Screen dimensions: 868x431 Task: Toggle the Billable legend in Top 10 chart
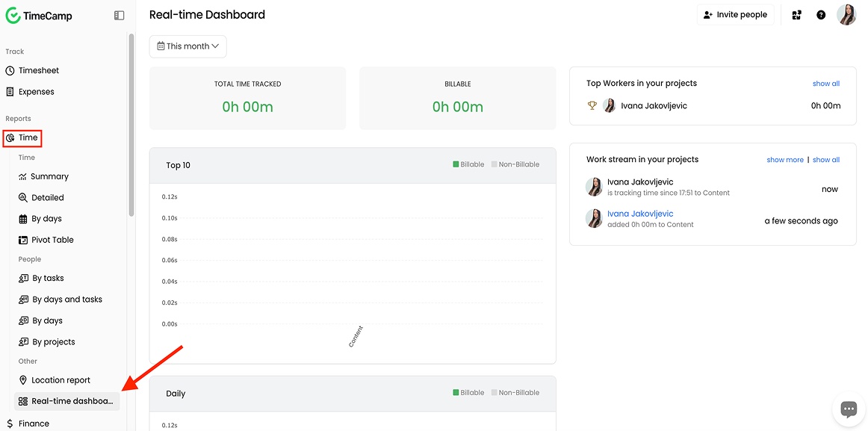tap(468, 164)
